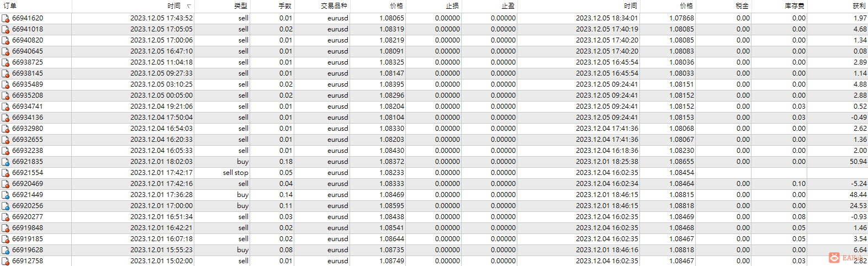
Task: Click the 税金 column header
Action: click(x=742, y=6)
